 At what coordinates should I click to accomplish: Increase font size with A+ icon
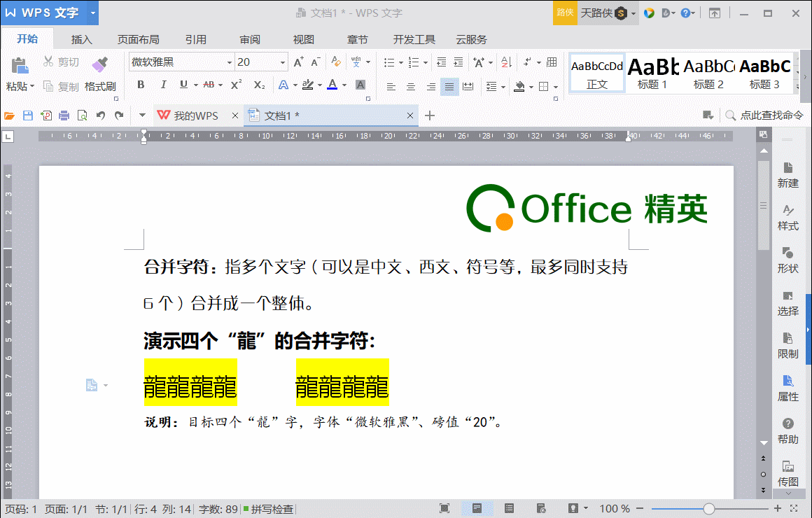tap(298, 62)
